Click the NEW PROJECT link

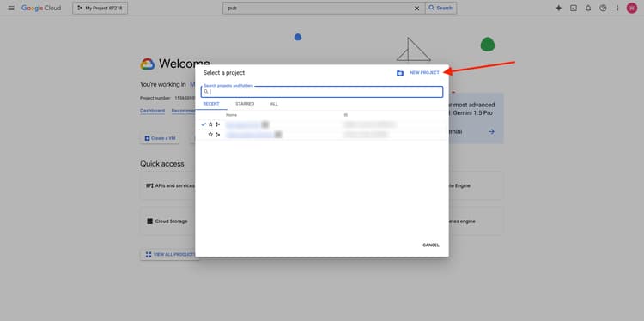(x=424, y=73)
